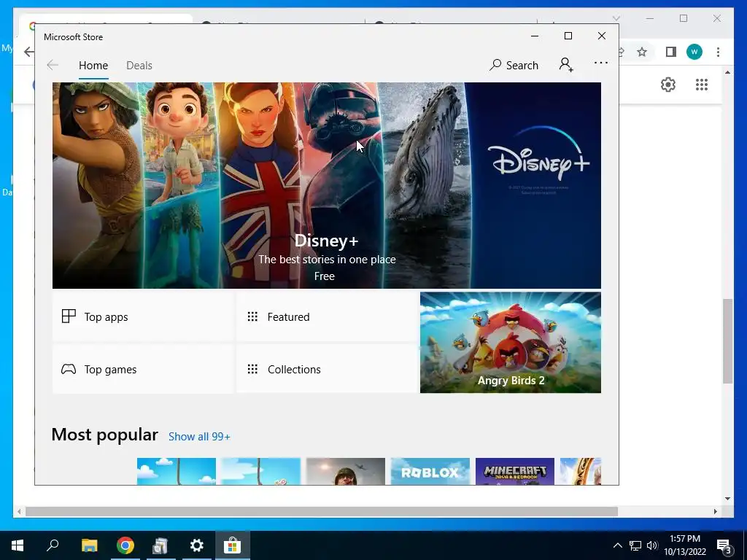Click Microsoft Store taskbar icon
Image resolution: width=747 pixels, height=560 pixels.
[232, 545]
